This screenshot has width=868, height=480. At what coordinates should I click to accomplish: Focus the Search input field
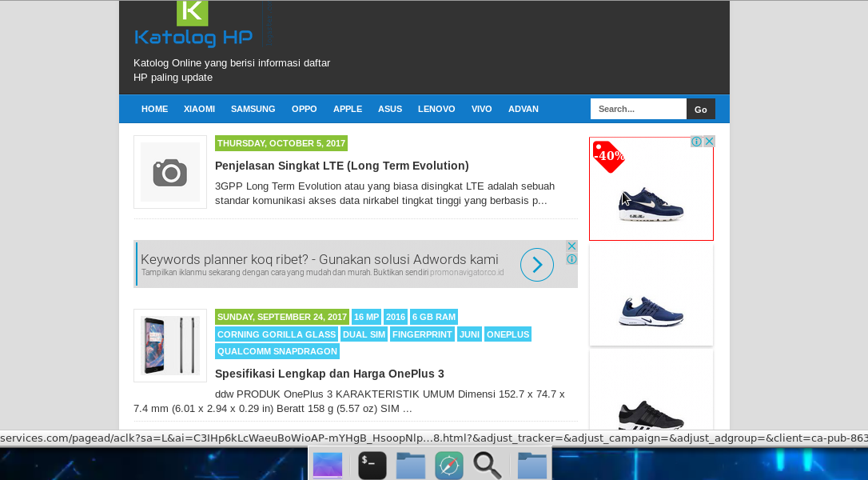[639, 109]
